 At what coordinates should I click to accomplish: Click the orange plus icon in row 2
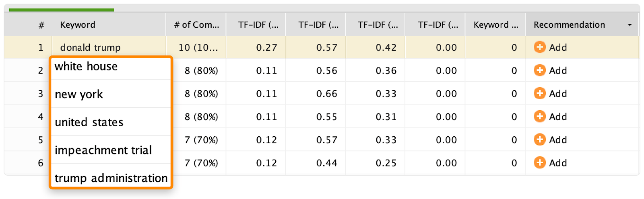tap(539, 70)
